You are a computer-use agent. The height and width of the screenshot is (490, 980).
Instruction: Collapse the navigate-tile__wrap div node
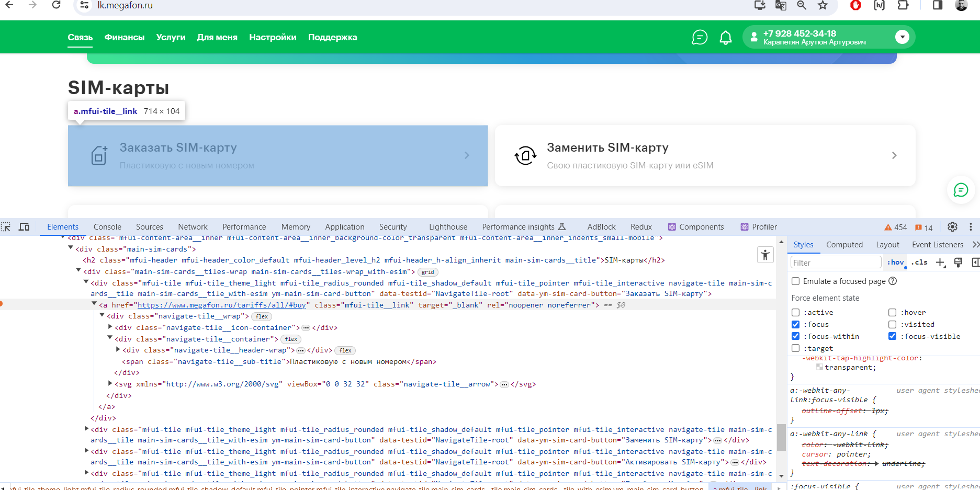pyautogui.click(x=102, y=315)
